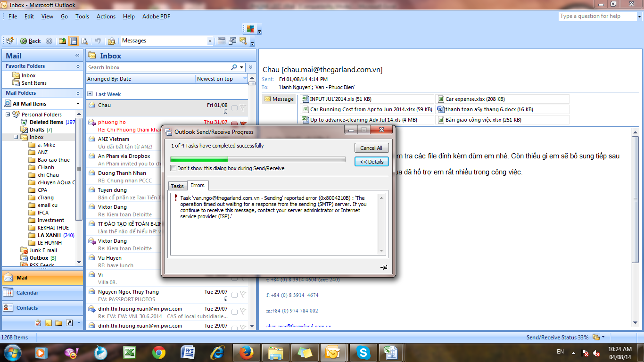Click the Send/Receive status icon in status bar
The image size is (644, 362).
coord(596,337)
